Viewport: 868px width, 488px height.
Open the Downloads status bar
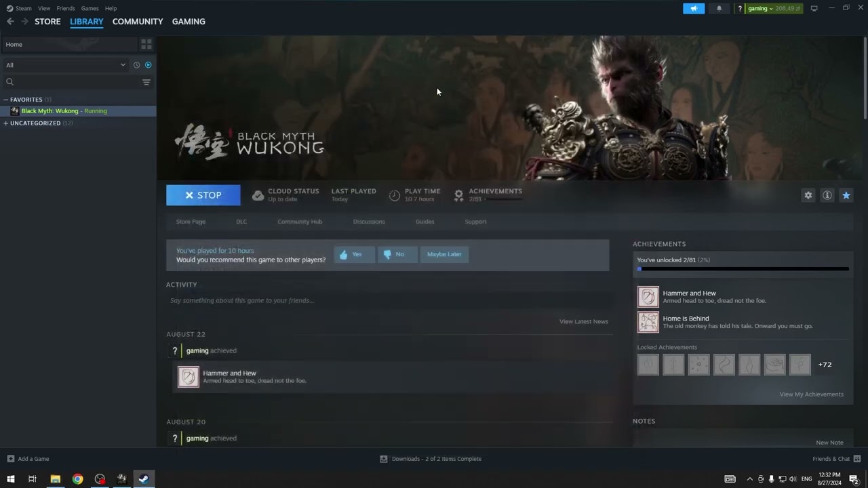coord(430,459)
